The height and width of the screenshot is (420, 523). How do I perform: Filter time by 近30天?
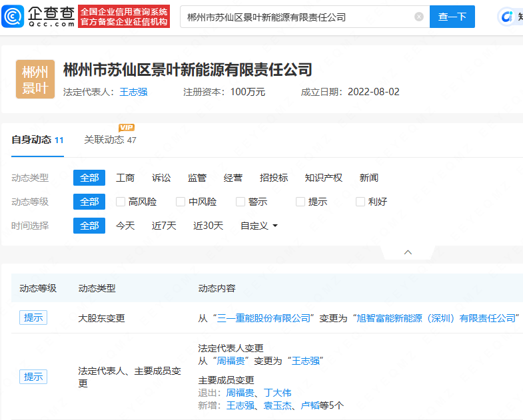(x=208, y=226)
